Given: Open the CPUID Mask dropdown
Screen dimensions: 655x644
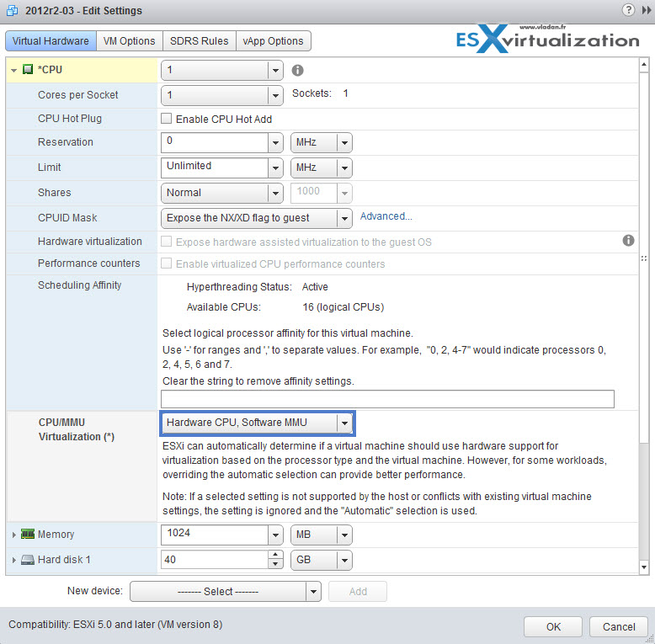Looking at the screenshot, I should coord(344,218).
